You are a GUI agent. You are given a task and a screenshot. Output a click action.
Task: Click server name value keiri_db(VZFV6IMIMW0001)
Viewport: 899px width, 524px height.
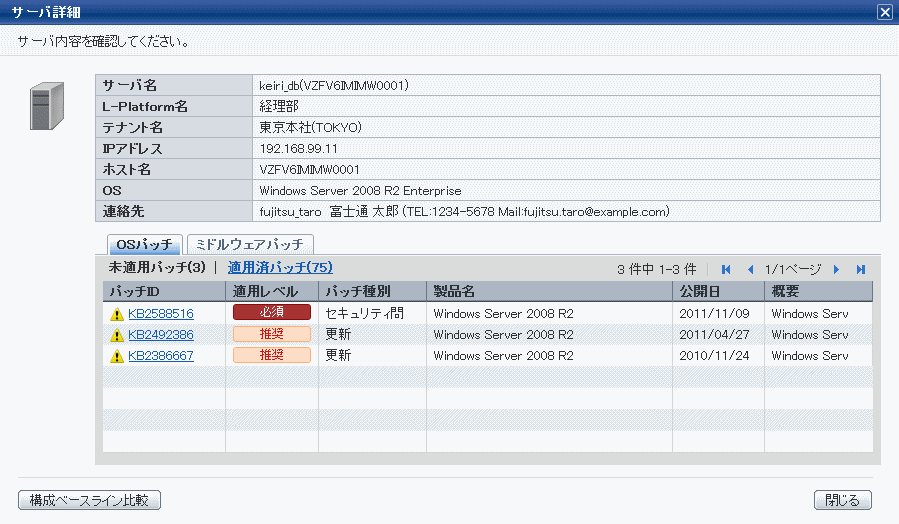tap(334, 85)
